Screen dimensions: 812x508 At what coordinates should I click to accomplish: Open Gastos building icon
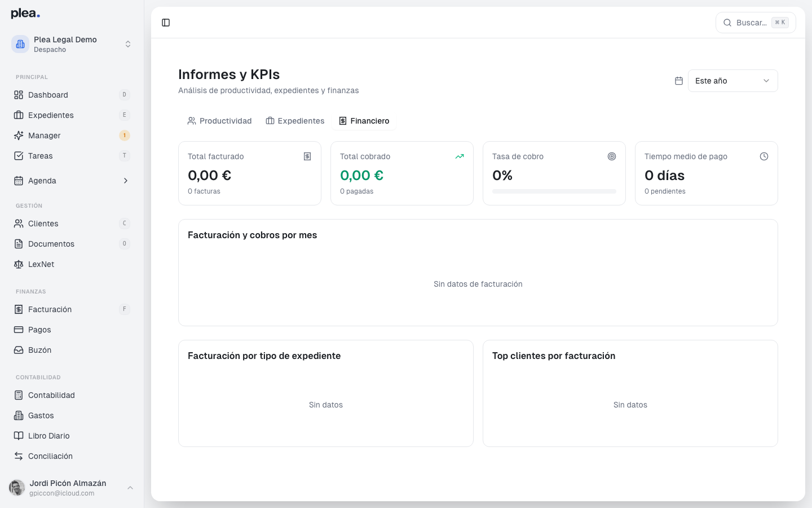tap(19, 415)
